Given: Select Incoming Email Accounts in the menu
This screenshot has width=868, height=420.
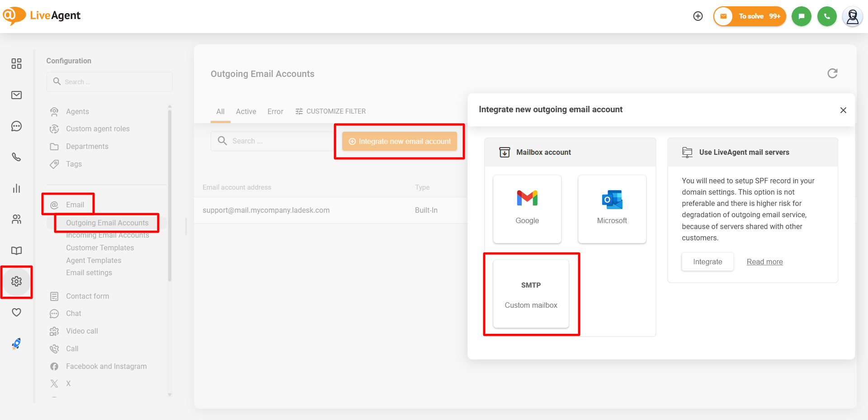Looking at the screenshot, I should [x=108, y=236].
